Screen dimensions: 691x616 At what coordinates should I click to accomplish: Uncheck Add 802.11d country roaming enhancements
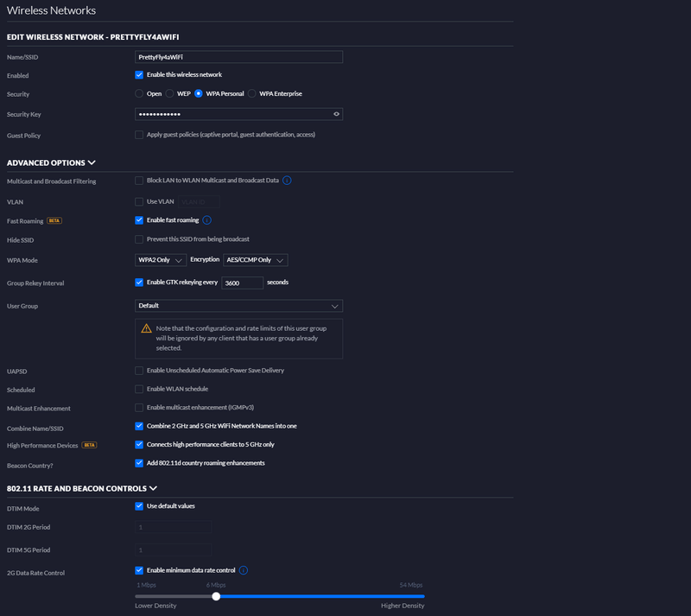pyautogui.click(x=139, y=463)
